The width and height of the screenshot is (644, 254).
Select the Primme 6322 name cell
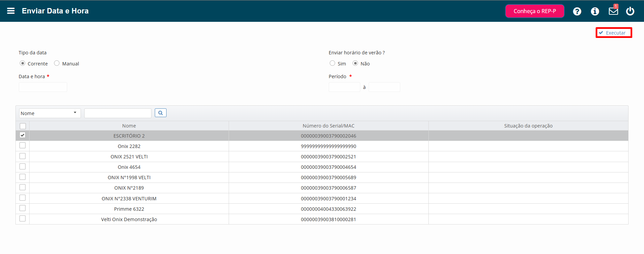[x=129, y=209]
